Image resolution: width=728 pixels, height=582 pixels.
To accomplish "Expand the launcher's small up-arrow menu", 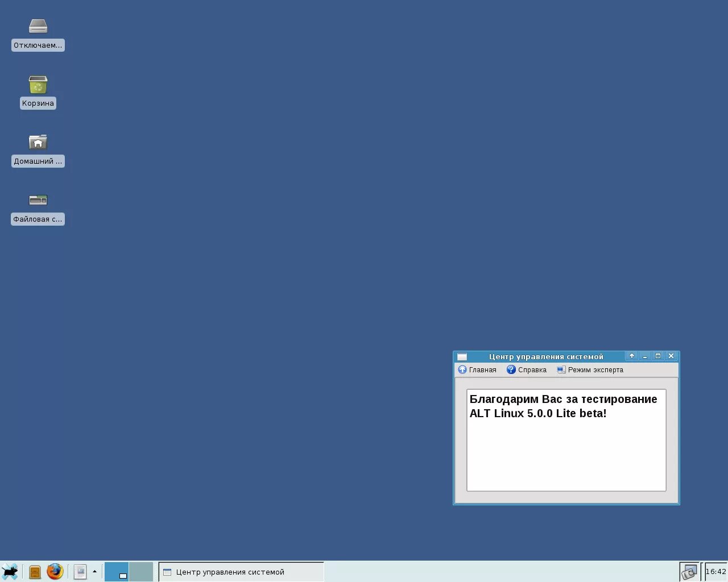I will pos(94,572).
